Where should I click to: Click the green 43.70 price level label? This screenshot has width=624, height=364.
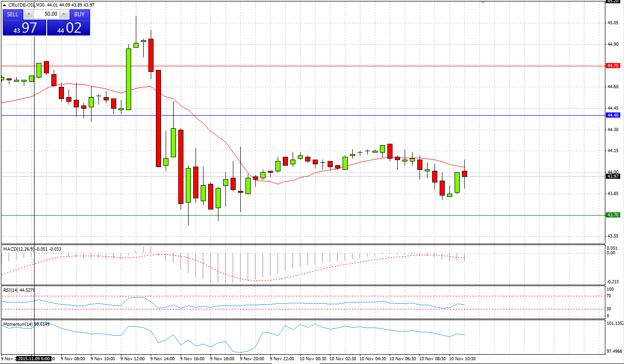[613, 215]
